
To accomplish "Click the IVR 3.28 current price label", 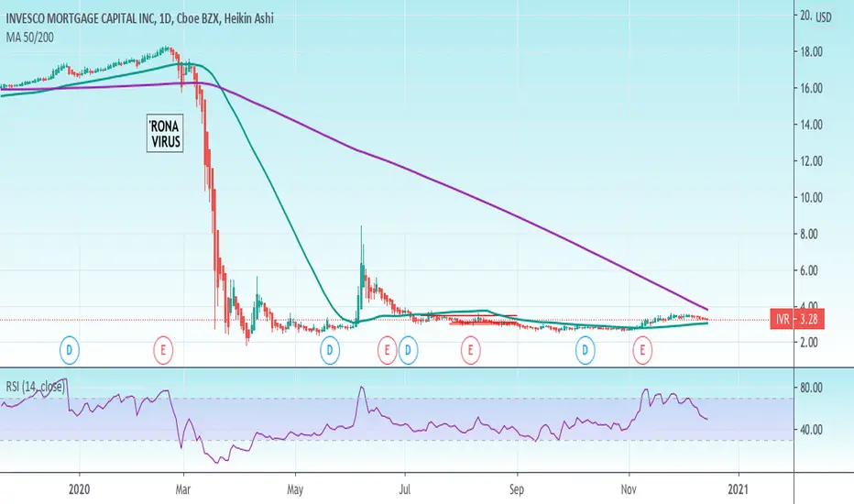I will (x=797, y=319).
